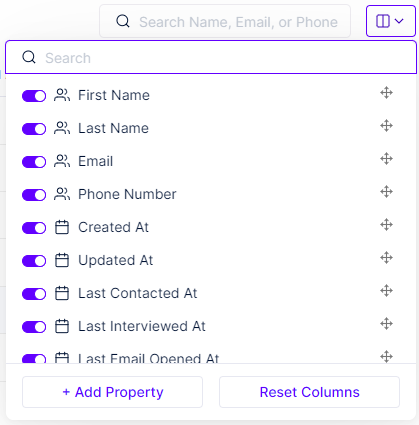The height and width of the screenshot is (425, 419).
Task: Focus the column Search field
Action: pos(211,58)
